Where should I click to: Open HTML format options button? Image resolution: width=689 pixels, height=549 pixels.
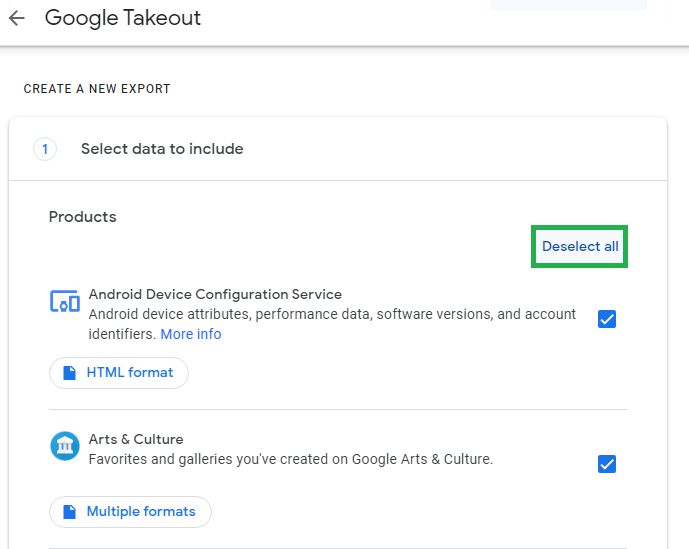point(119,373)
